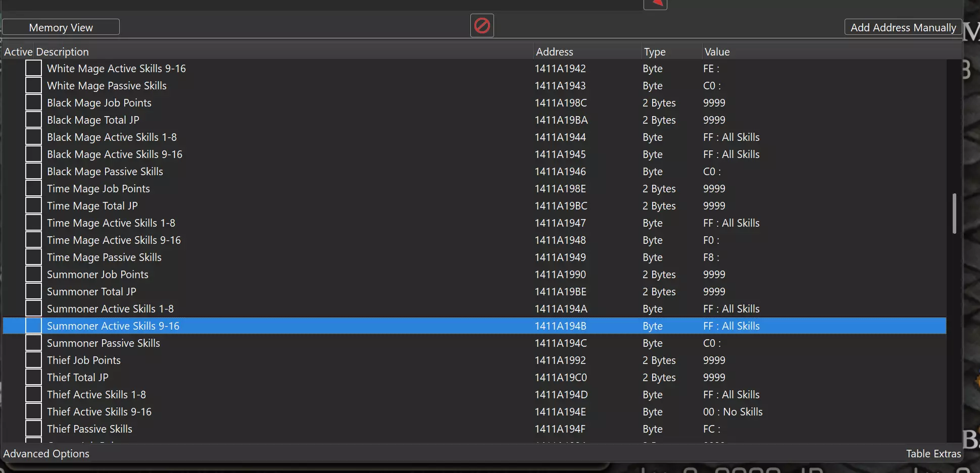Enable White Mage Active Skills 9-16 checkbox
Screen dimensions: 980x473
(x=34, y=68)
